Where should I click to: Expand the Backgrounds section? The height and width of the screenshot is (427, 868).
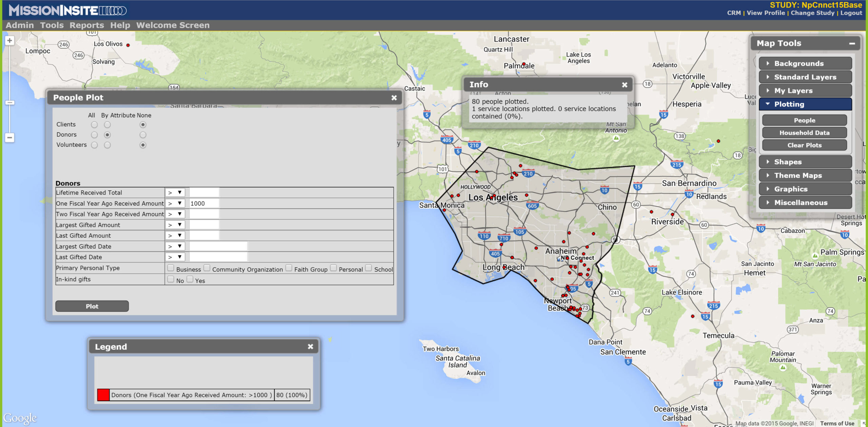[805, 63]
